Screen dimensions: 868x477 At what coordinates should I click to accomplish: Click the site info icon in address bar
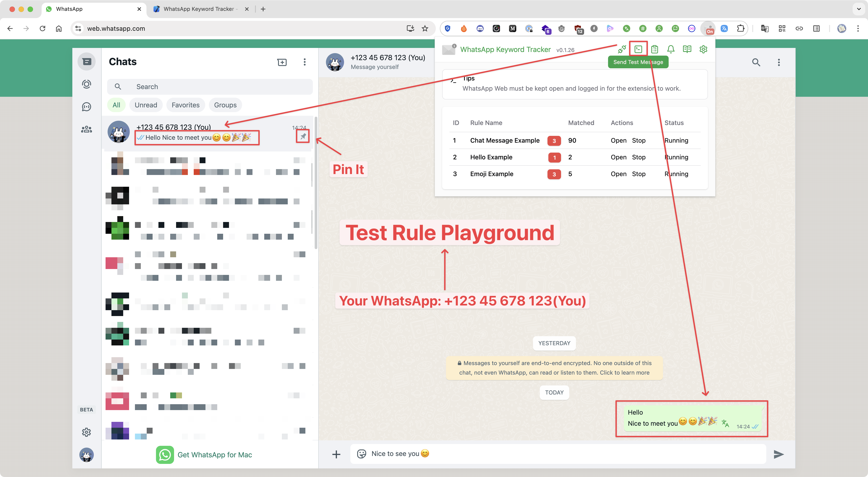(x=78, y=29)
